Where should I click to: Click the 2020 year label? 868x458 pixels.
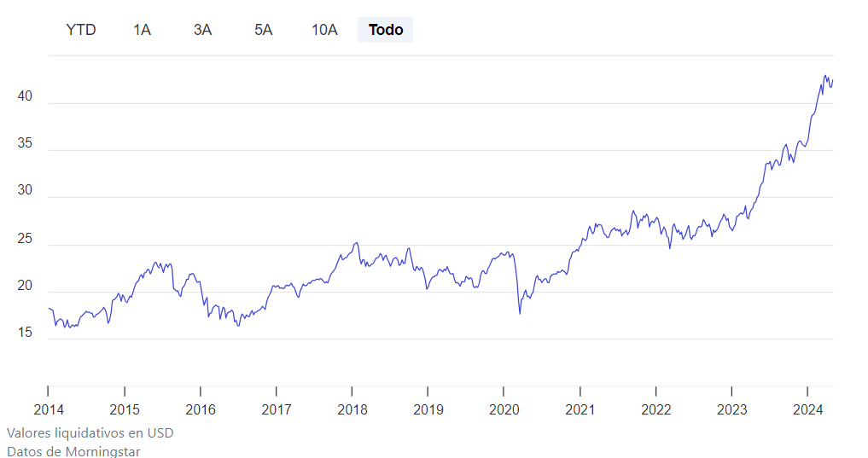(x=504, y=409)
